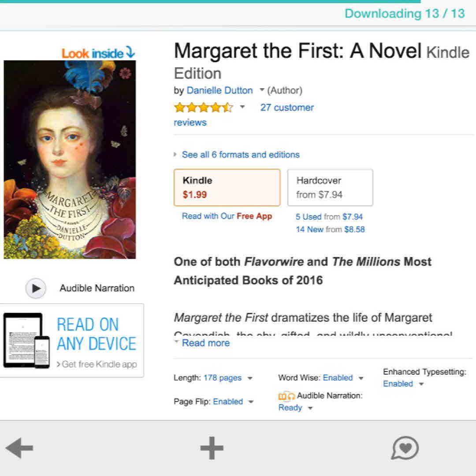Viewport: 476px width, 476px height.
Task: Expand the Read more description
Action: (x=205, y=343)
